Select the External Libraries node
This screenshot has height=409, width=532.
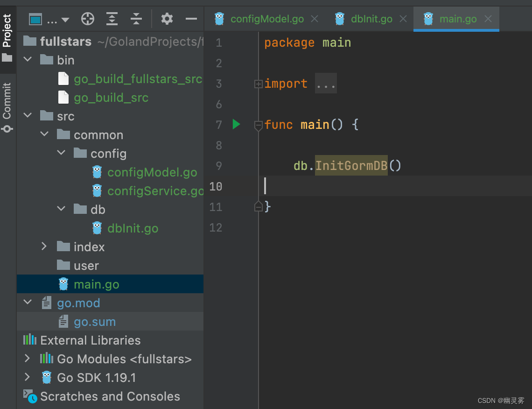tap(110, 340)
